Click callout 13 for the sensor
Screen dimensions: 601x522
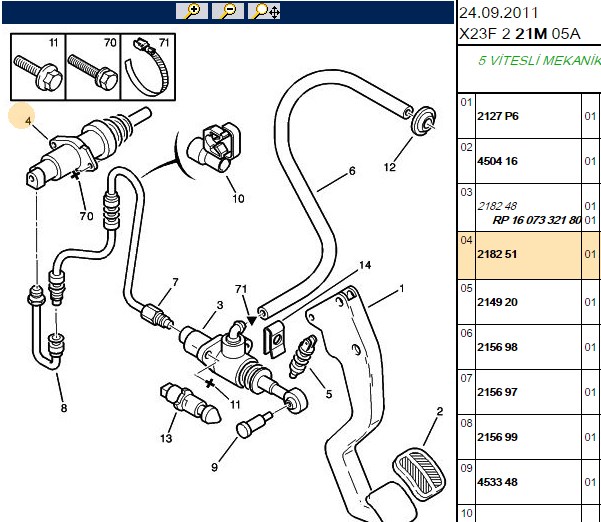point(166,438)
